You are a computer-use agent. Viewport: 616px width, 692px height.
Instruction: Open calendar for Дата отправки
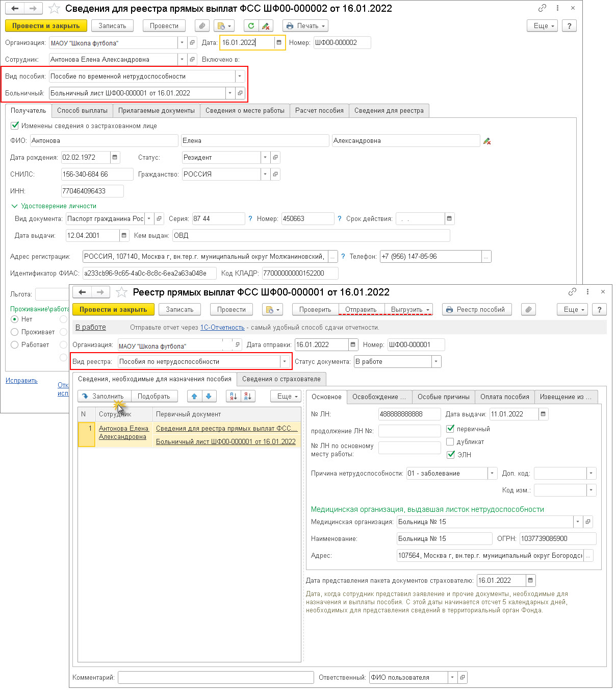coord(353,344)
